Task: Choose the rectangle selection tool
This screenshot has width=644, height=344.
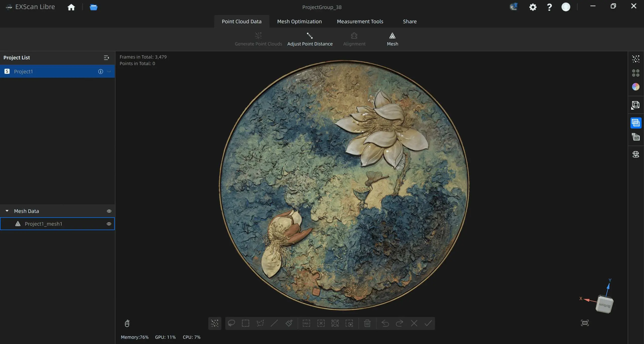Action: pos(245,323)
